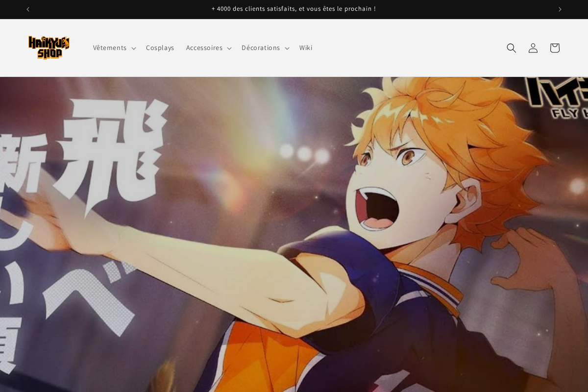
Task: Click the satisfied clients announcement text
Action: [294, 8]
